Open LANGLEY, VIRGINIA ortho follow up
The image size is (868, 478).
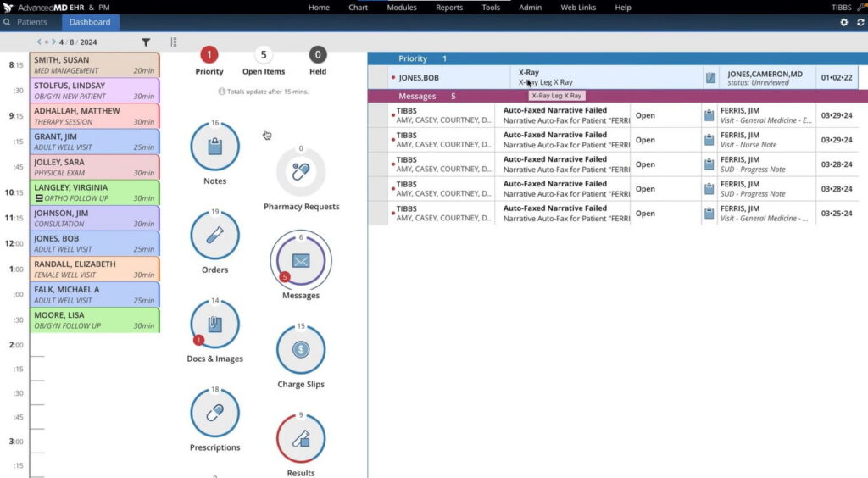(95, 192)
